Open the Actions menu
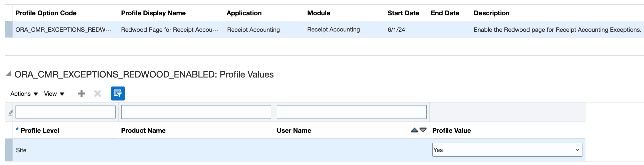The image size is (644, 165). pyautogui.click(x=24, y=94)
